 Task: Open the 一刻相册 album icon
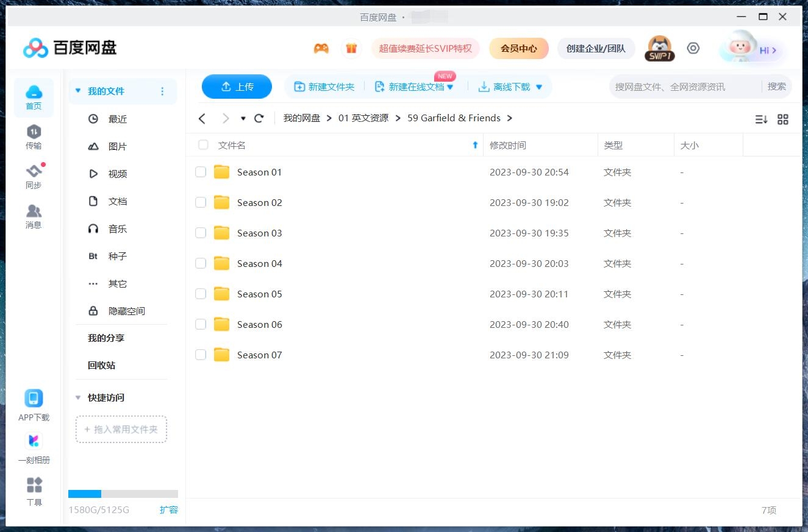(x=34, y=441)
